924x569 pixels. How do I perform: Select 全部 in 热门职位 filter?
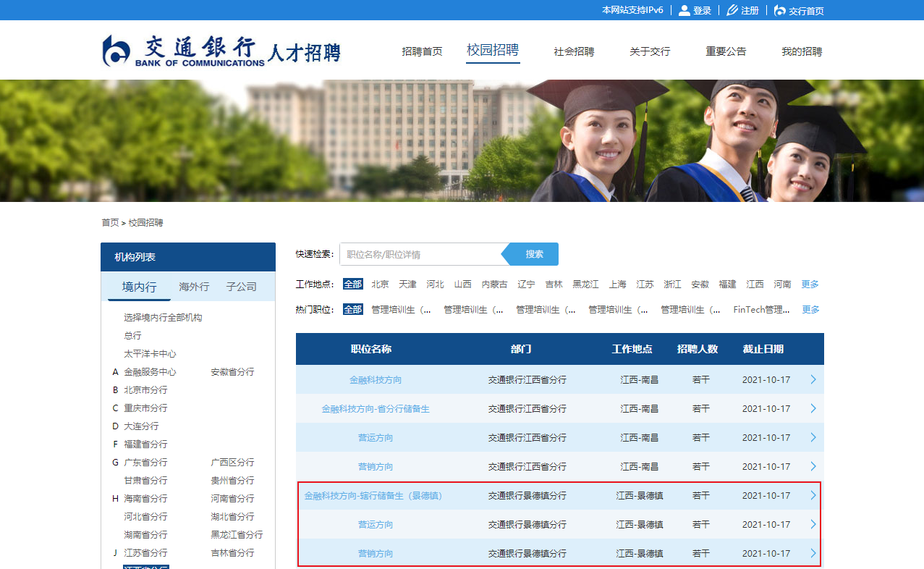[352, 310]
